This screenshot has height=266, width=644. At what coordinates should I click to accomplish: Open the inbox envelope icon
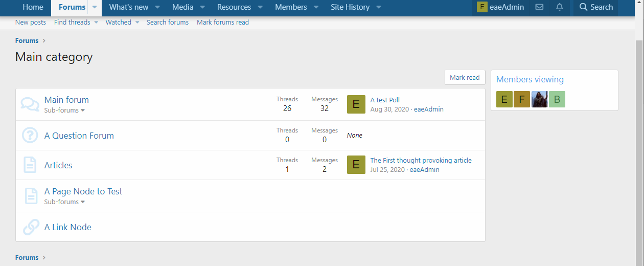click(x=539, y=7)
